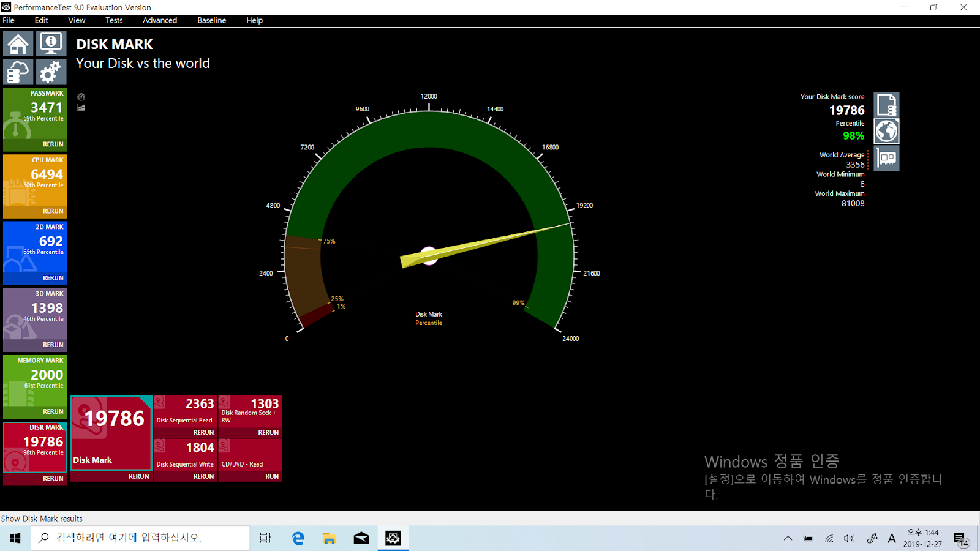
Task: Click the green 98% percentile value
Action: coord(853,136)
